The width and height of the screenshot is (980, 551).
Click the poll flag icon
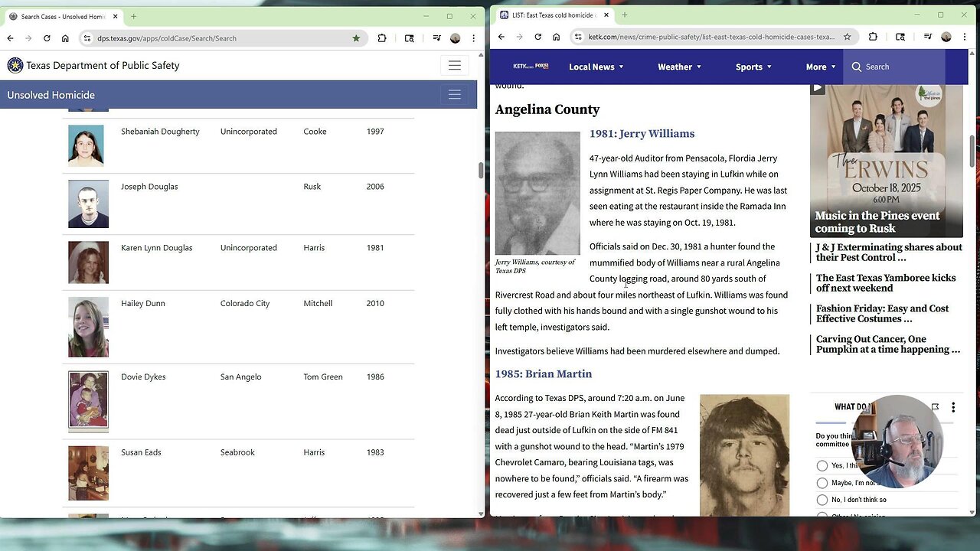click(935, 407)
